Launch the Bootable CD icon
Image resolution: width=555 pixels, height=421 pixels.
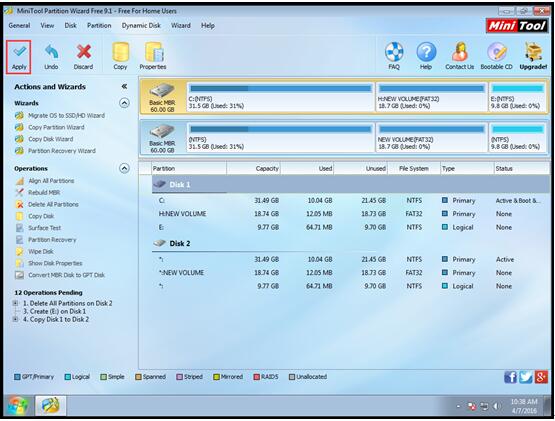tap(497, 52)
